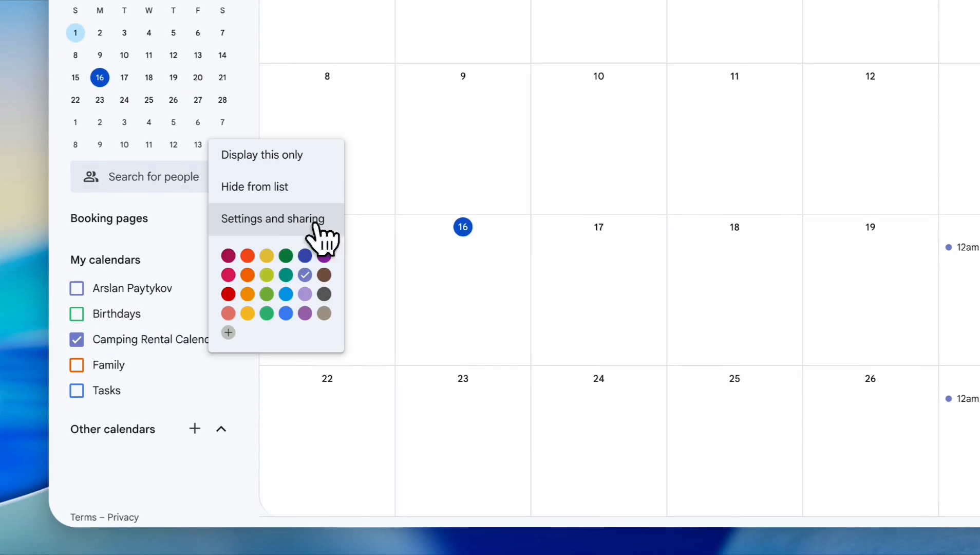The image size is (980, 555).
Task: Add a custom color with the plus swatch button
Action: point(229,332)
